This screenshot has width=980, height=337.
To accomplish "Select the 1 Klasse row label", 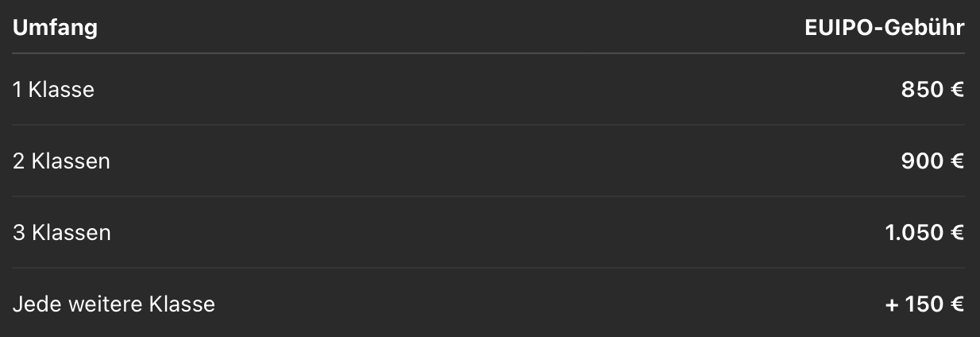I will tap(53, 90).
